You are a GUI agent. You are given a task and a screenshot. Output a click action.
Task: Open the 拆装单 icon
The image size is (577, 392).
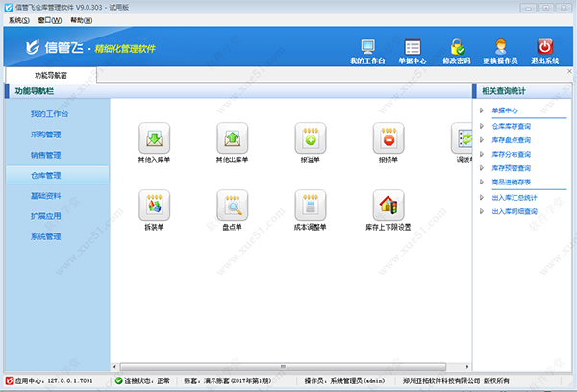pos(155,206)
